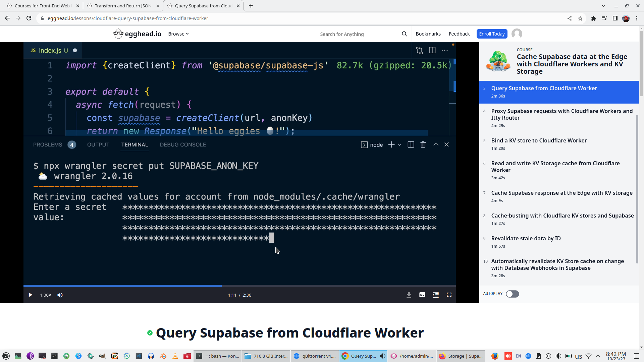
Task: Mute the video player volume
Action: 60,295
